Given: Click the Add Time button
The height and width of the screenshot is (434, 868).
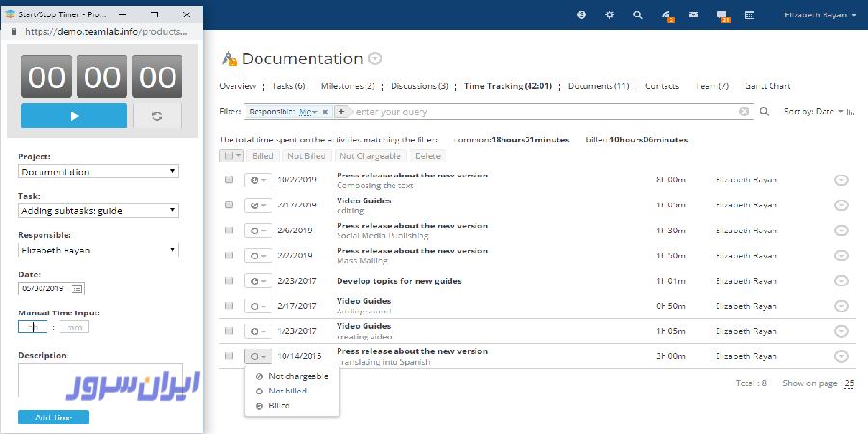Looking at the screenshot, I should point(53,417).
